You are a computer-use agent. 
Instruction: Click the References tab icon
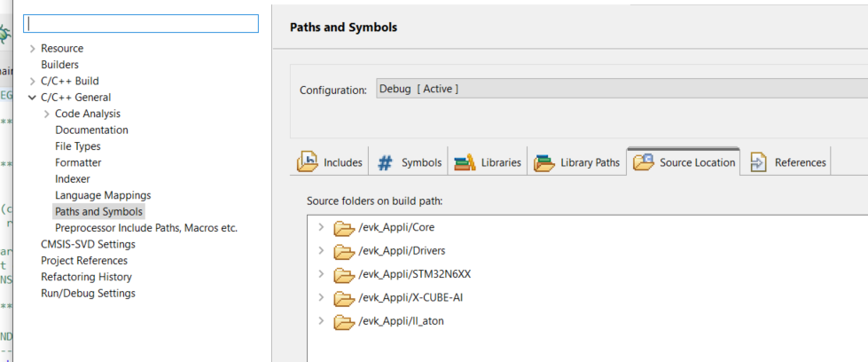click(x=758, y=162)
